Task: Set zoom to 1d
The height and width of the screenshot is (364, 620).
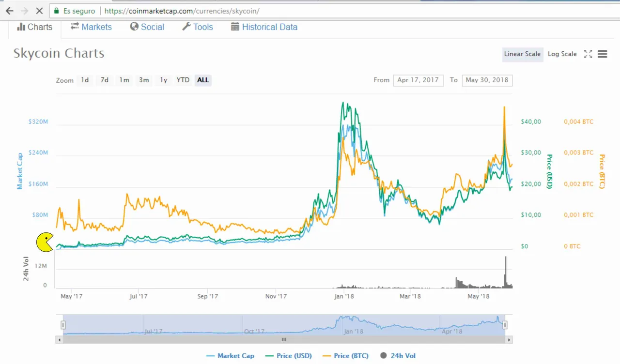Action: coord(85,80)
